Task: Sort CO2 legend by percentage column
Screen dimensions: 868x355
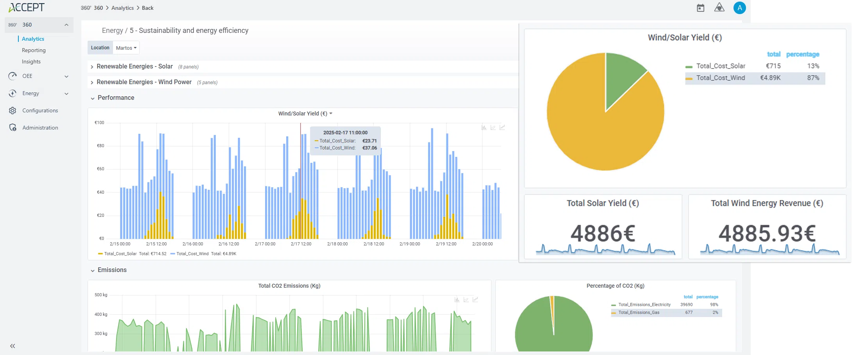Action: (x=707, y=297)
